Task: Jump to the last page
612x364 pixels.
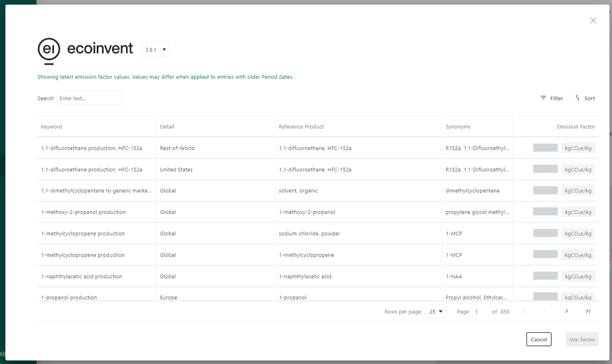Action: point(588,311)
